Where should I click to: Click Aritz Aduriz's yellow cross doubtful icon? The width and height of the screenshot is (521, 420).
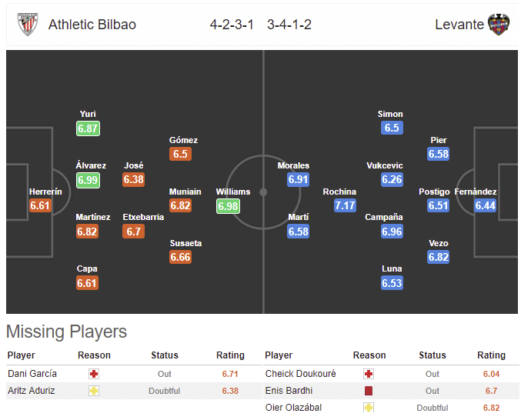click(x=94, y=391)
